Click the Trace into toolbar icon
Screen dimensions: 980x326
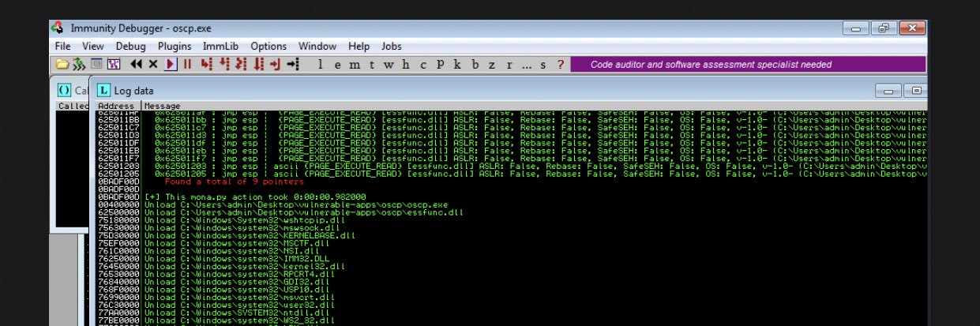point(242,64)
